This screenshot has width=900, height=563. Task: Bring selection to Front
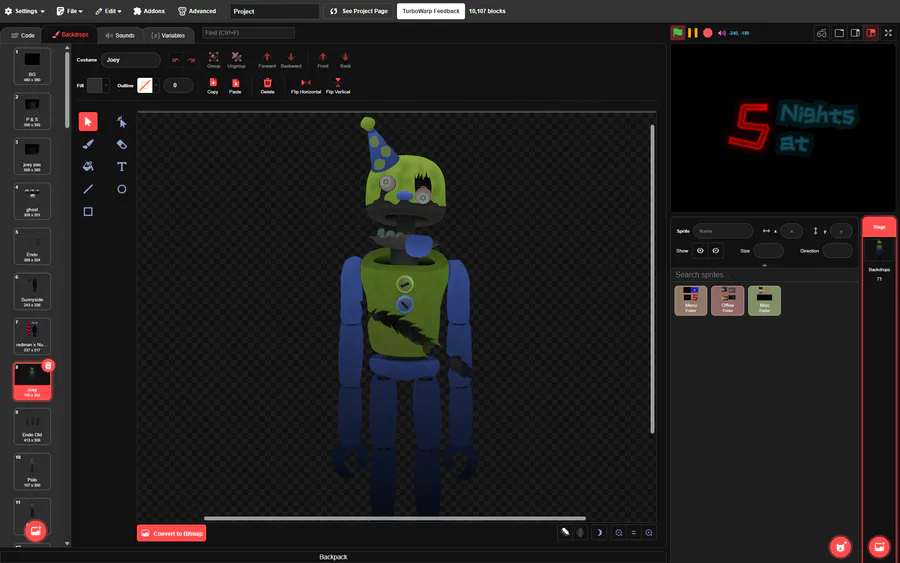point(323,60)
